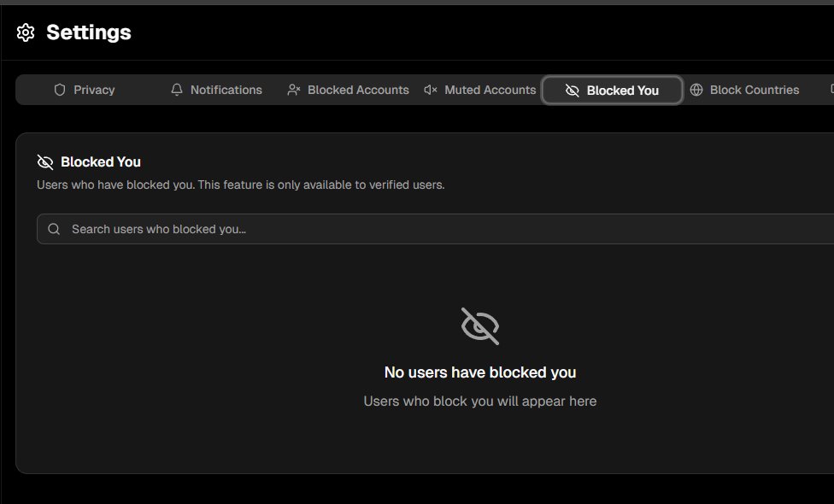The height and width of the screenshot is (504, 834).
Task: Select the Muted Accounts tab
Action: pyautogui.click(x=479, y=90)
